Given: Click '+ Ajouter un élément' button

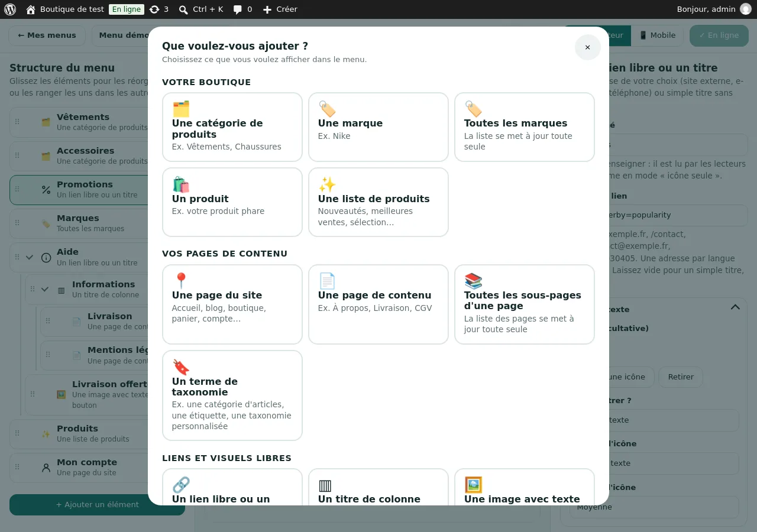Looking at the screenshot, I should pos(97,505).
